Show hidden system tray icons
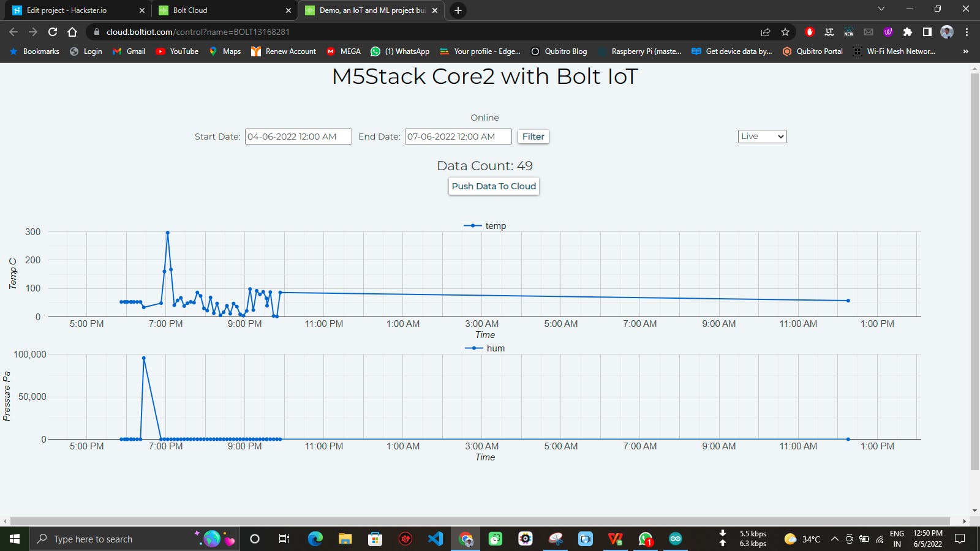 [x=834, y=539]
